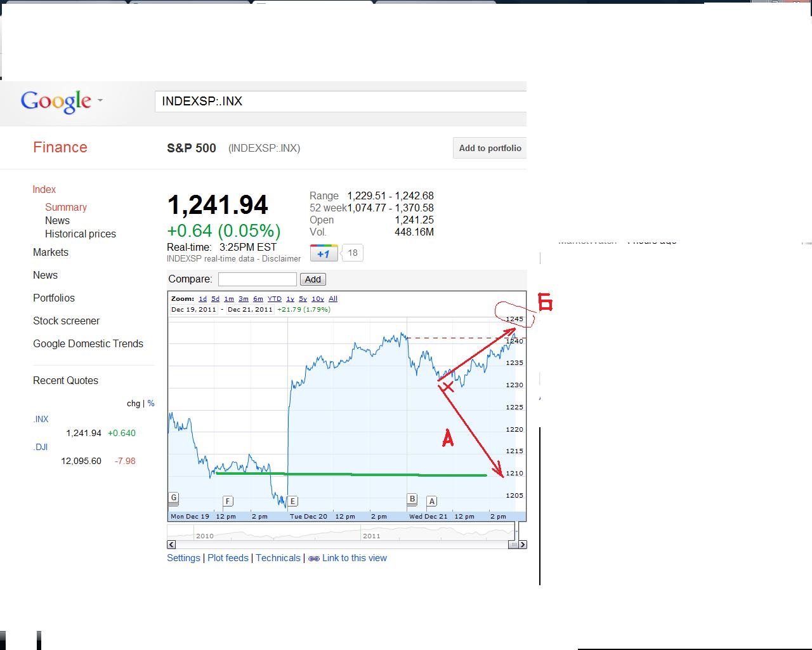
Task: Click the chart start date Dec 19, 2011
Action: click(x=193, y=310)
